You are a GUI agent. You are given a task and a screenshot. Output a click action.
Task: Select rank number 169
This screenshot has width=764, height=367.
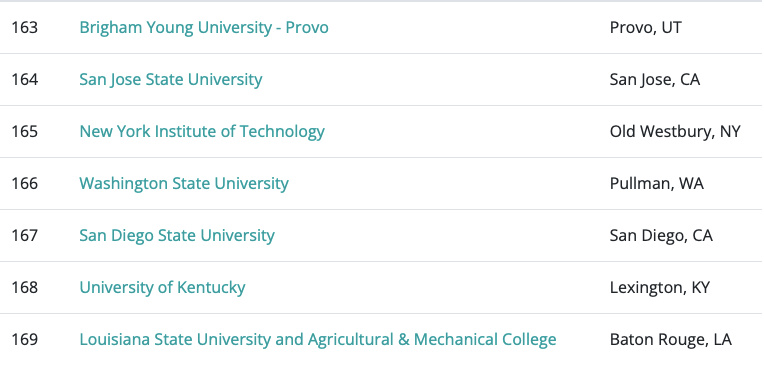pyautogui.click(x=25, y=340)
